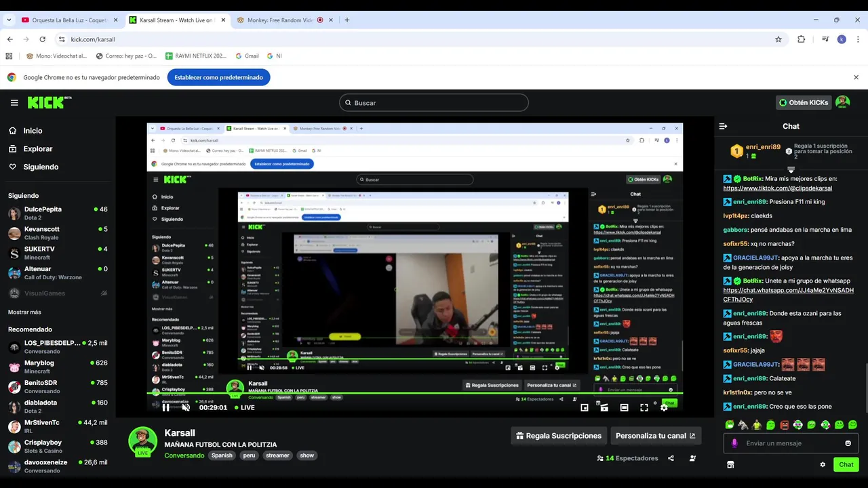The width and height of the screenshot is (868, 488).
Task: Click Conversando category link
Action: [x=184, y=455]
